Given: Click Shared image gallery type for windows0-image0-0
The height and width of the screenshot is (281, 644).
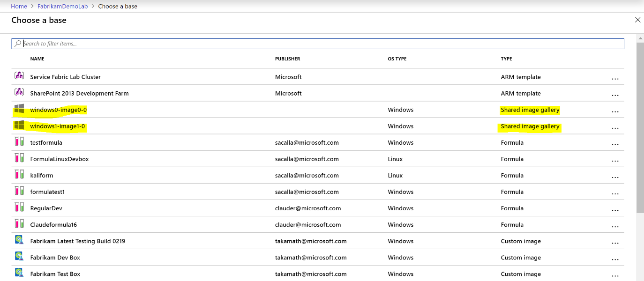Looking at the screenshot, I should [x=530, y=110].
